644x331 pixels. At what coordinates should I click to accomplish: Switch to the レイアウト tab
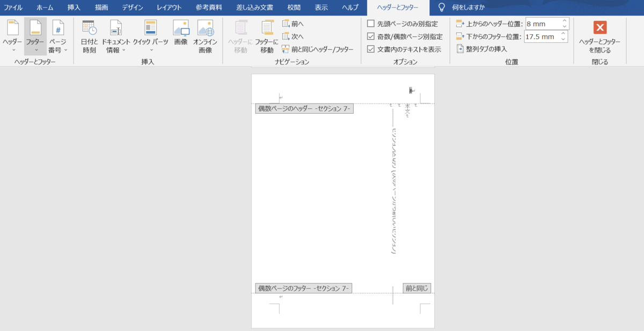(x=169, y=8)
